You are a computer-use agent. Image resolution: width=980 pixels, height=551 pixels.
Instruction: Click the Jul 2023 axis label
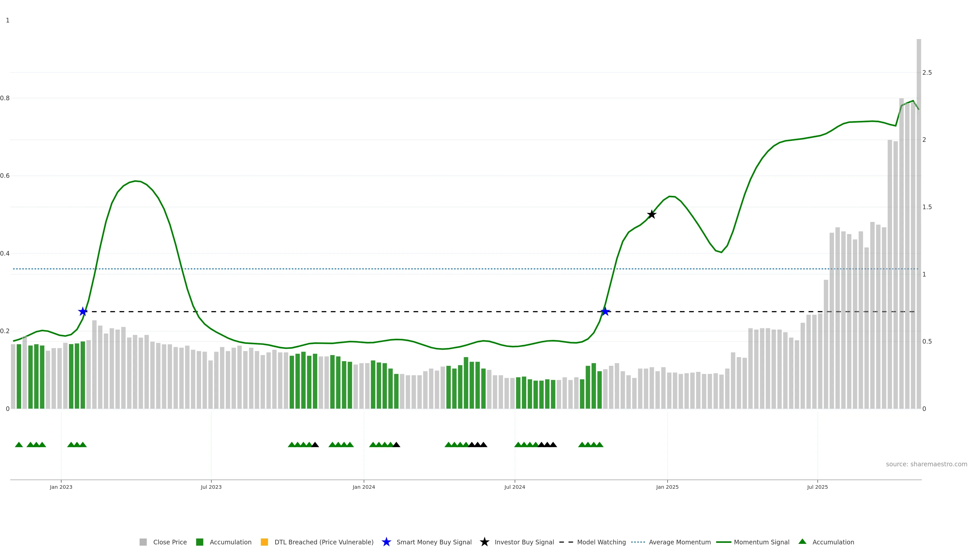pos(211,487)
